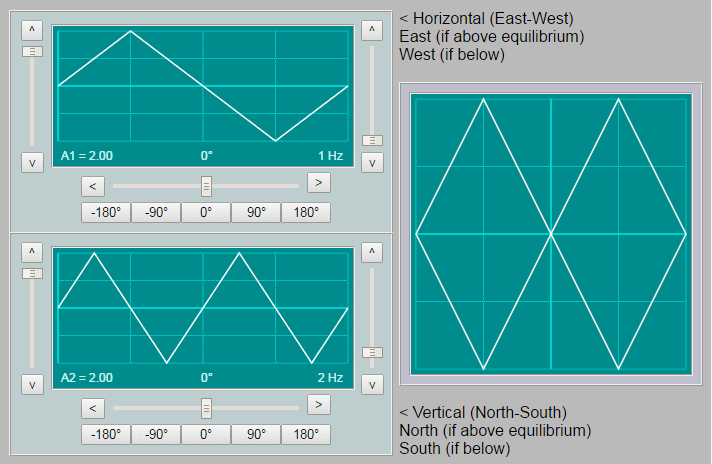Click the 2 Hz frequency readout

tap(330, 378)
